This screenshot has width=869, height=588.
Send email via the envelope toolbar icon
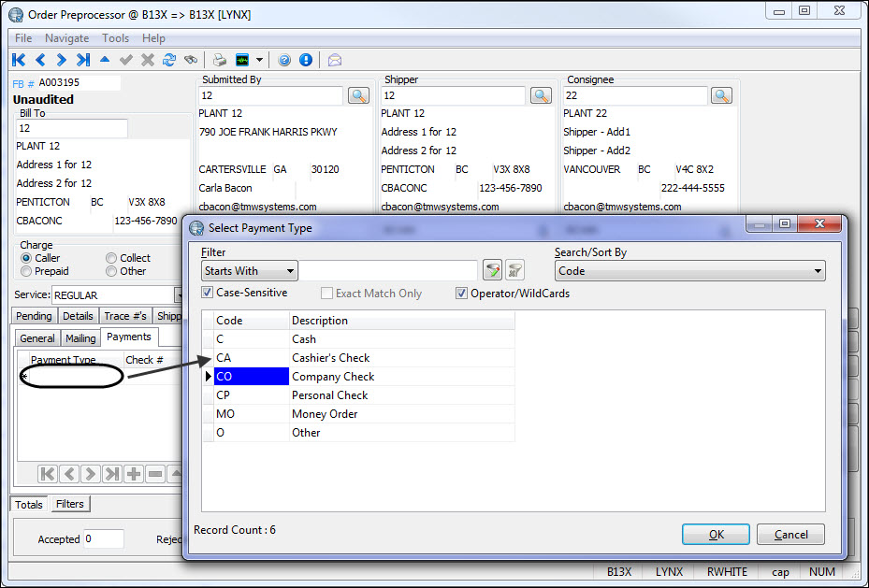pyautogui.click(x=334, y=59)
